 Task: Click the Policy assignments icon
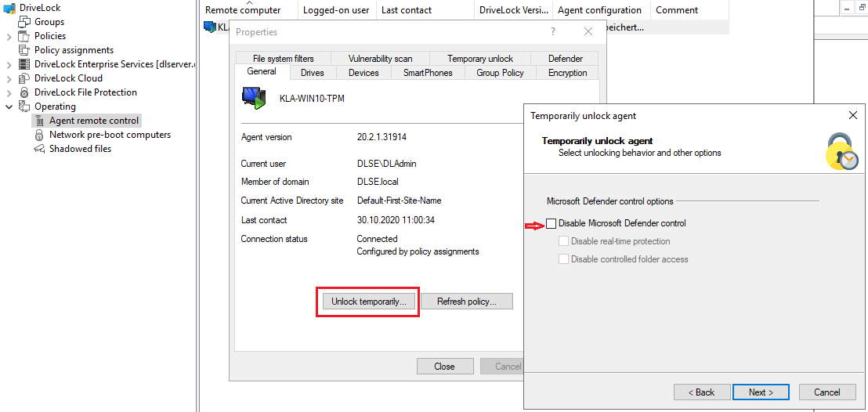(x=24, y=50)
